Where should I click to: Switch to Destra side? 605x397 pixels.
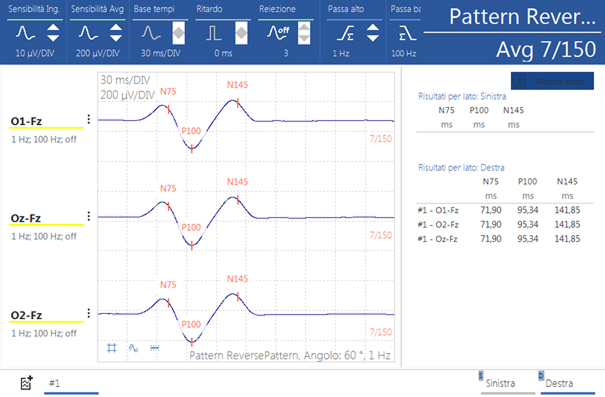coord(559,383)
